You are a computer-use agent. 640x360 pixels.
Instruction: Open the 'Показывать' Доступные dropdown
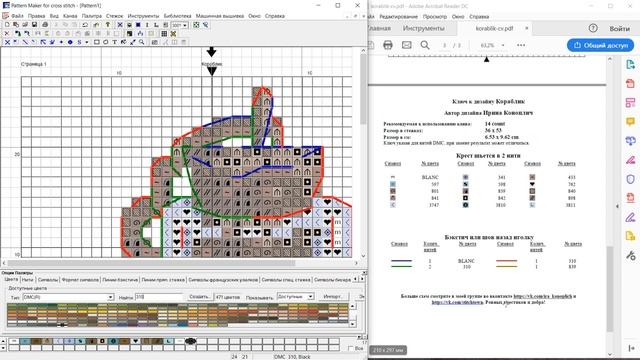click(x=311, y=296)
